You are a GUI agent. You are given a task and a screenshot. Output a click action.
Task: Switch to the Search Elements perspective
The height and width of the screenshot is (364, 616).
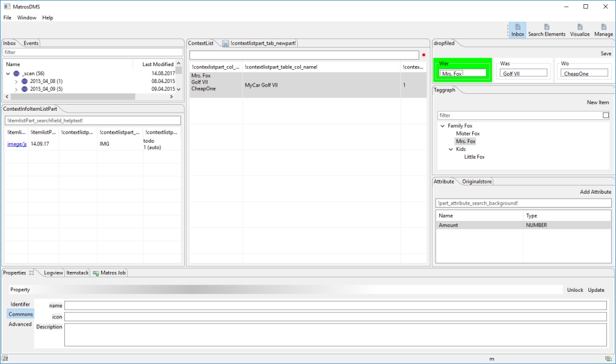(546, 29)
